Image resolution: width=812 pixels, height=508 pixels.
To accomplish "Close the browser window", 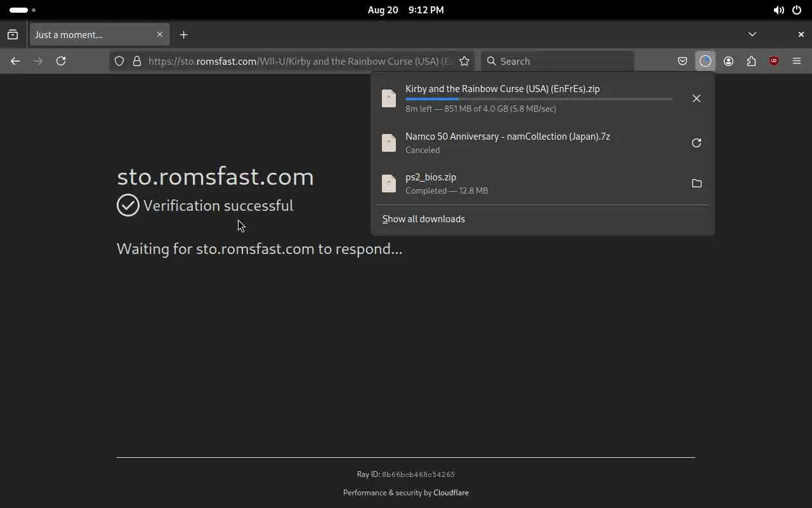I will click(801, 34).
